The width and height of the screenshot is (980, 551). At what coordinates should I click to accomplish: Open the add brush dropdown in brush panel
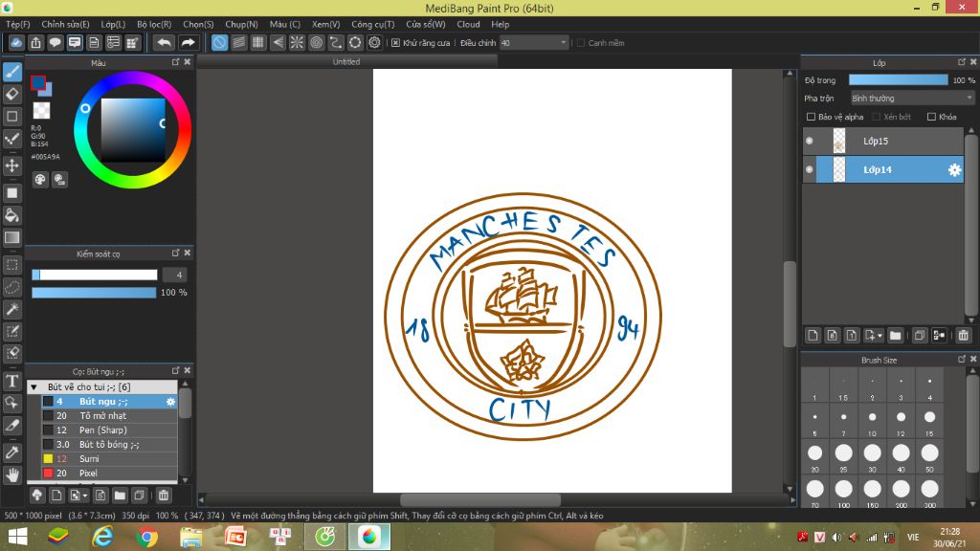[85, 496]
